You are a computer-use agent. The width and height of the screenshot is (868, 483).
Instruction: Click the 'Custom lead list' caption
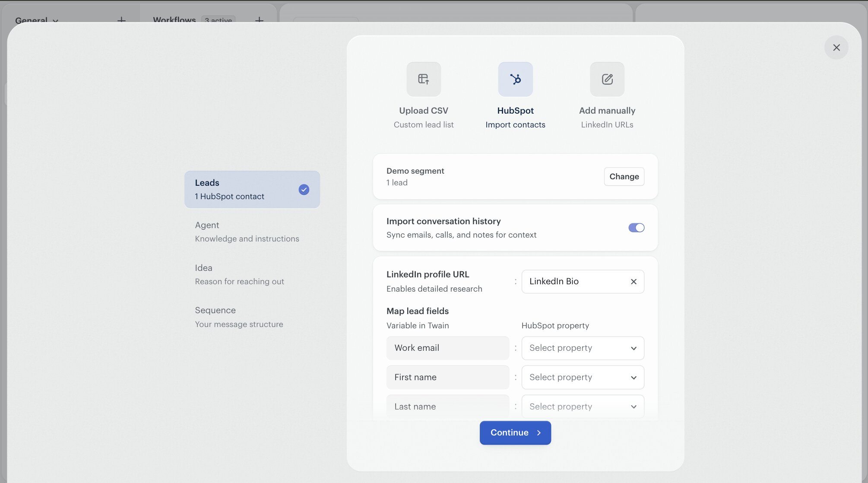[424, 125]
